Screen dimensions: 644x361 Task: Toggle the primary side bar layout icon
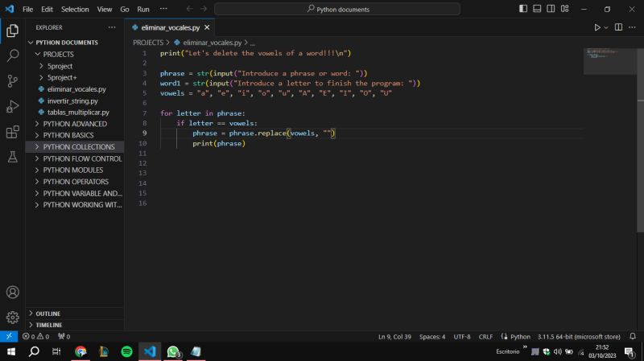[x=522, y=9]
